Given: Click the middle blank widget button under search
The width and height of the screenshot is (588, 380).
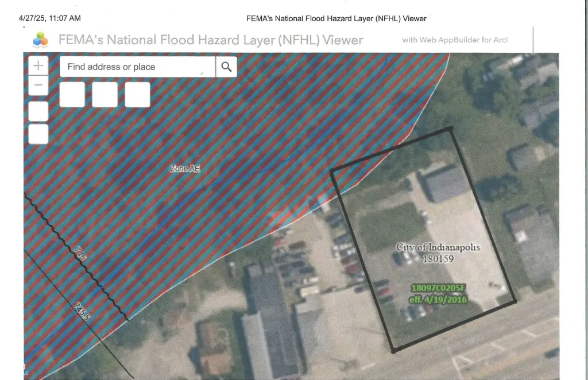Looking at the screenshot, I should (105, 94).
